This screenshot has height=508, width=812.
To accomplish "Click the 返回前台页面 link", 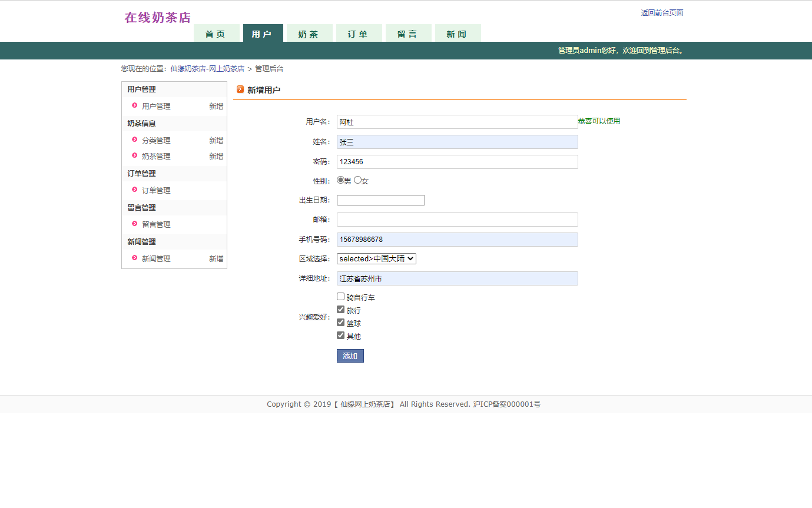I will (662, 13).
